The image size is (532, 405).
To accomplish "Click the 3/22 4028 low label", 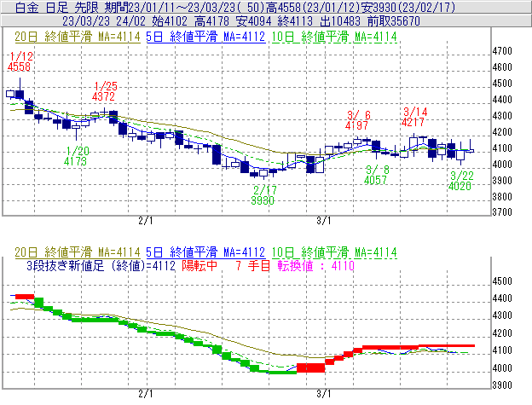I will 460,181.
